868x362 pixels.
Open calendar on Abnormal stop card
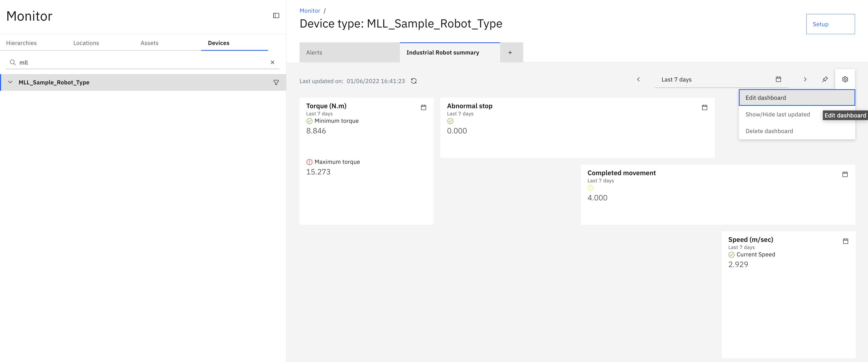[x=704, y=107]
